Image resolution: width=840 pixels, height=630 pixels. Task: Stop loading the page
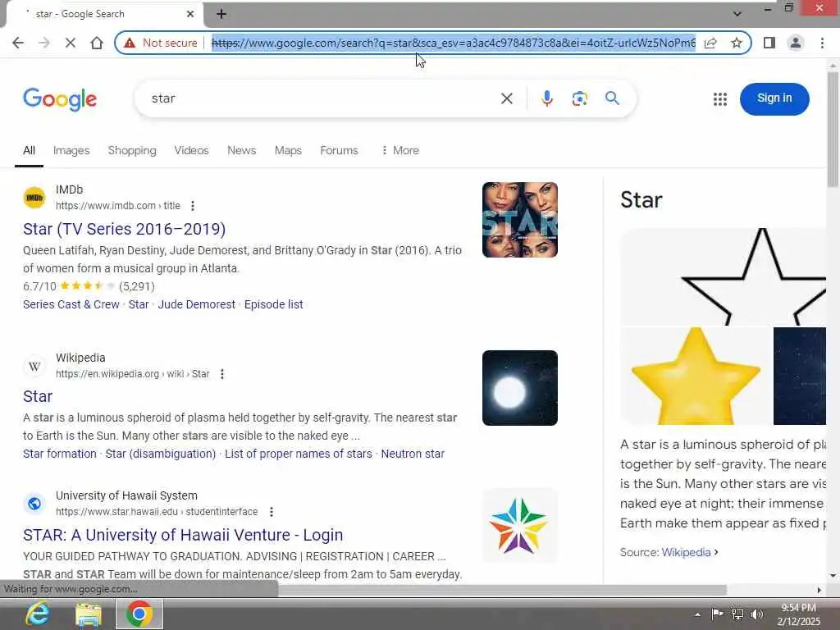point(71,43)
